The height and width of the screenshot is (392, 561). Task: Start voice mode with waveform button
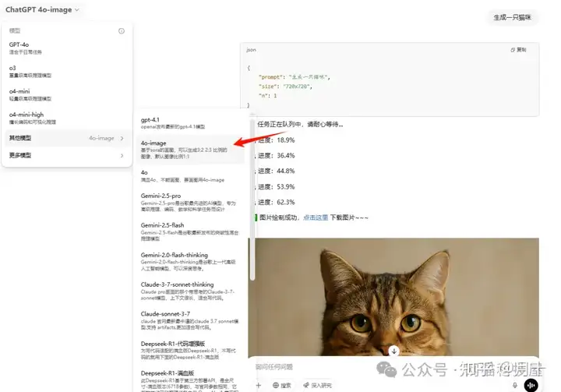[x=531, y=385]
